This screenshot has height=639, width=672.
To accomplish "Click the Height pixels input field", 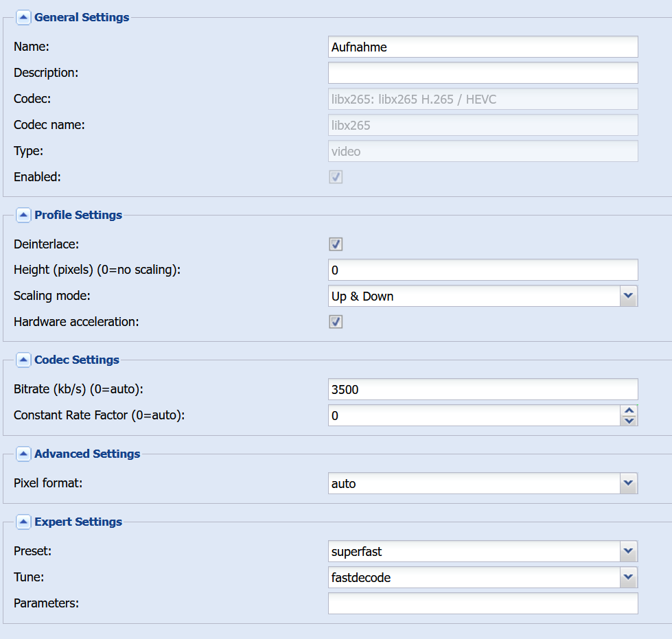I will click(483, 270).
